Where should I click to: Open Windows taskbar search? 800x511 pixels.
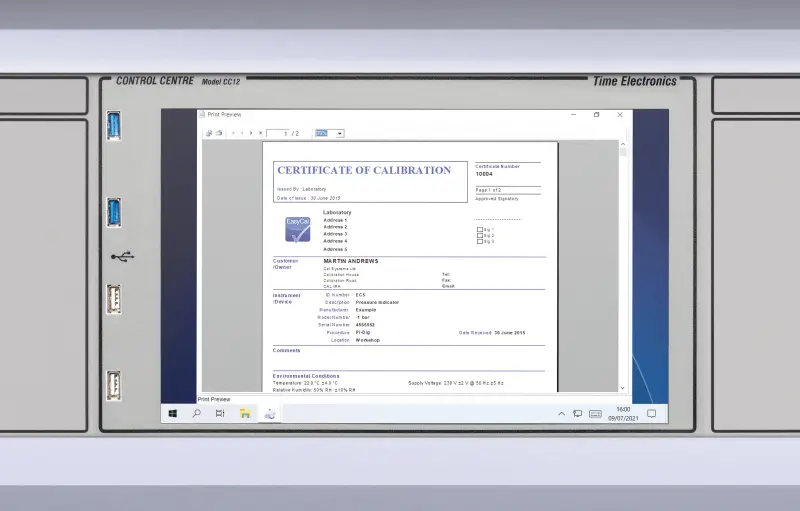[x=196, y=414]
